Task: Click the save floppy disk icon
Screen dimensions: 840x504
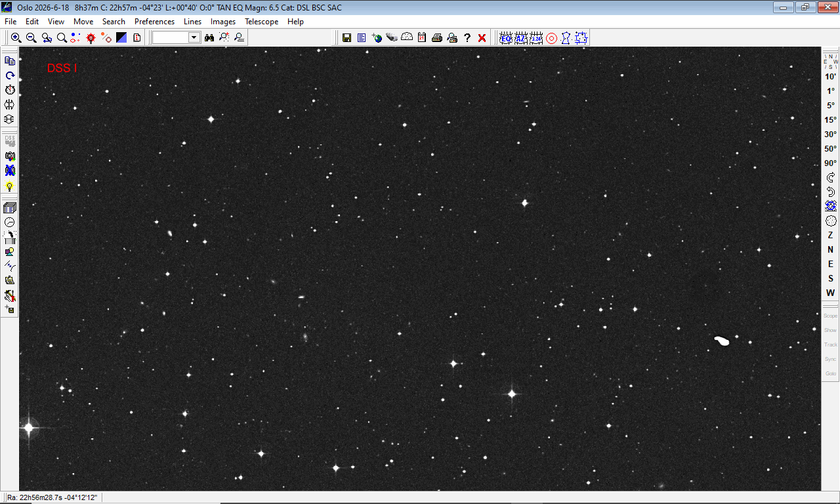Action: [x=346, y=38]
